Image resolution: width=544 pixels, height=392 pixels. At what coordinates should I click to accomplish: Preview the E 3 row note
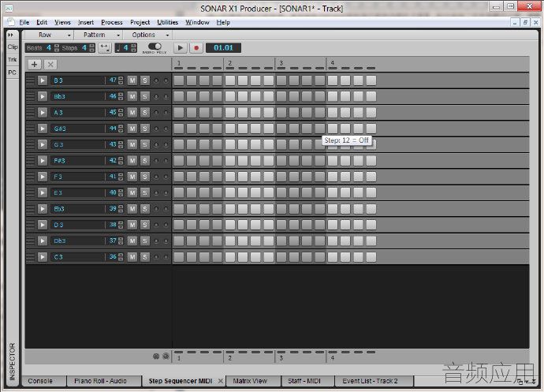point(43,192)
